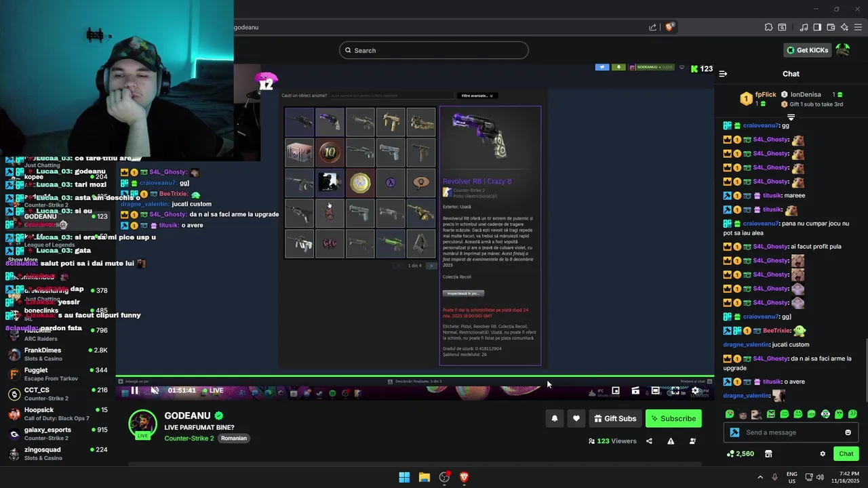Open GODEANU's channel avatar
This screenshot has width=868, height=488.
pos(142,424)
